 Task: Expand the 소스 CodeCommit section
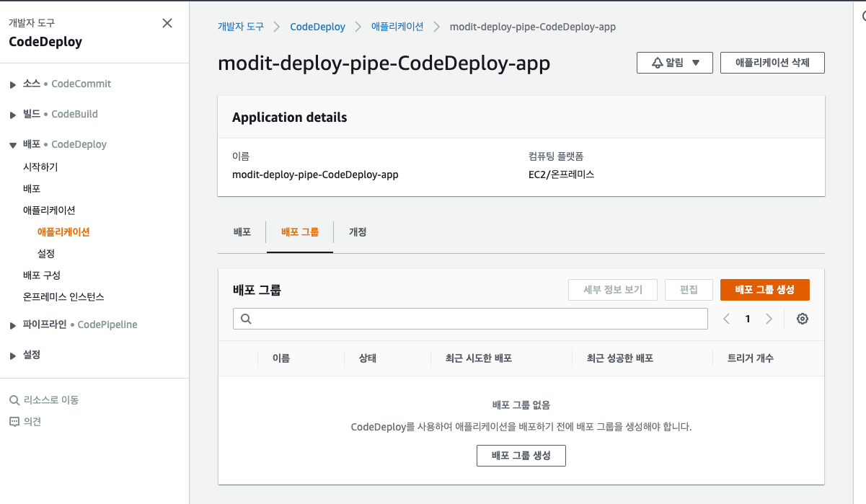pyautogui.click(x=13, y=84)
